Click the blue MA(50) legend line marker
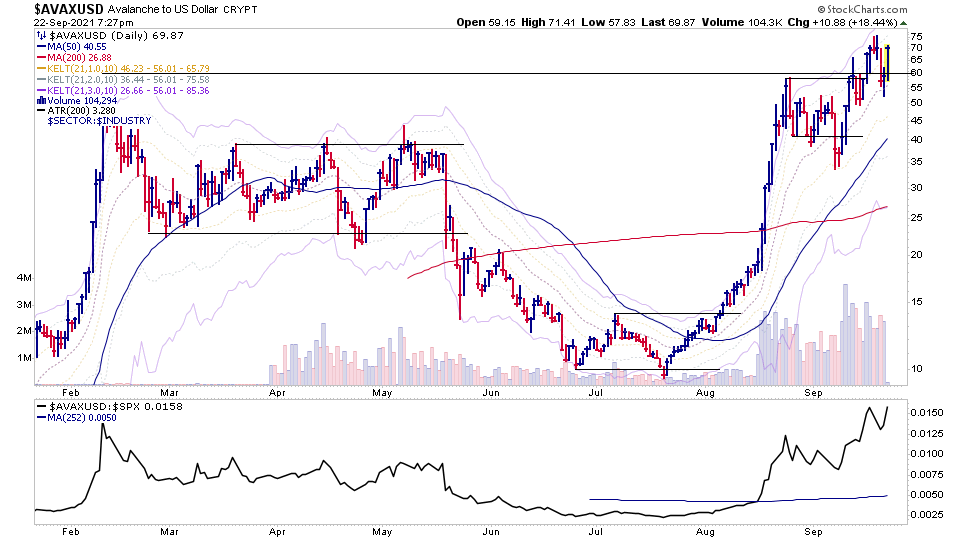 42,47
